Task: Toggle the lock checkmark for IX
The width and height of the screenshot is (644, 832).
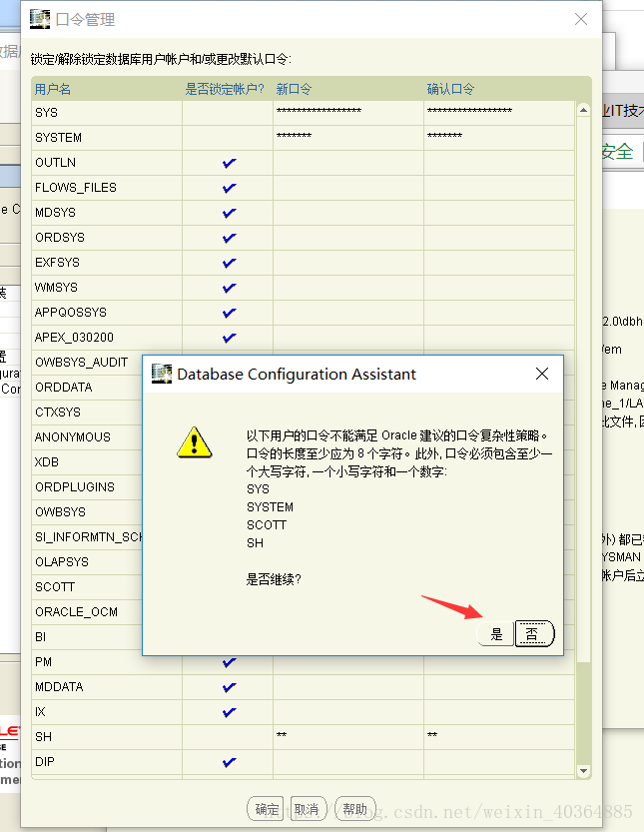Action: [229, 712]
